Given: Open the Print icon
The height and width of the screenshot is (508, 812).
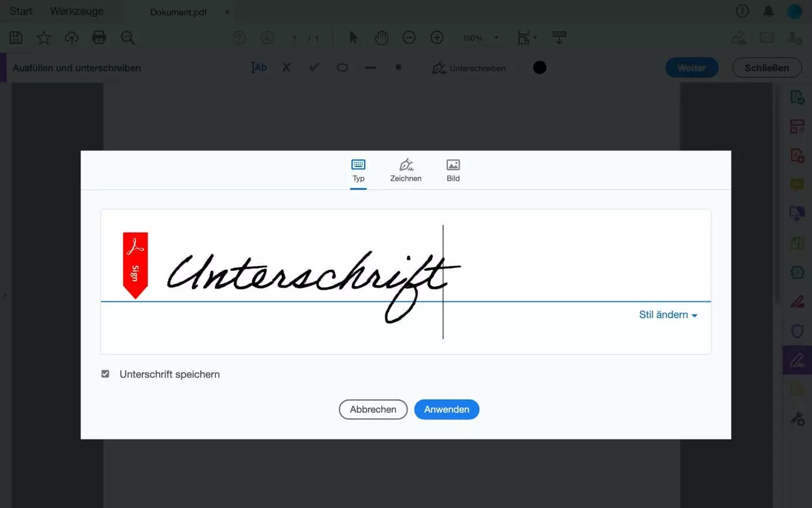Looking at the screenshot, I should click(x=100, y=38).
